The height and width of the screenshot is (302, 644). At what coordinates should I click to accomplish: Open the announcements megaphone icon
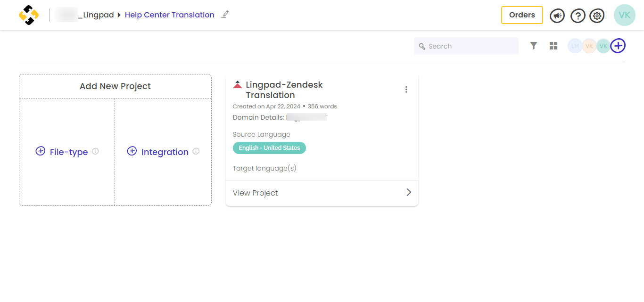[x=557, y=16]
